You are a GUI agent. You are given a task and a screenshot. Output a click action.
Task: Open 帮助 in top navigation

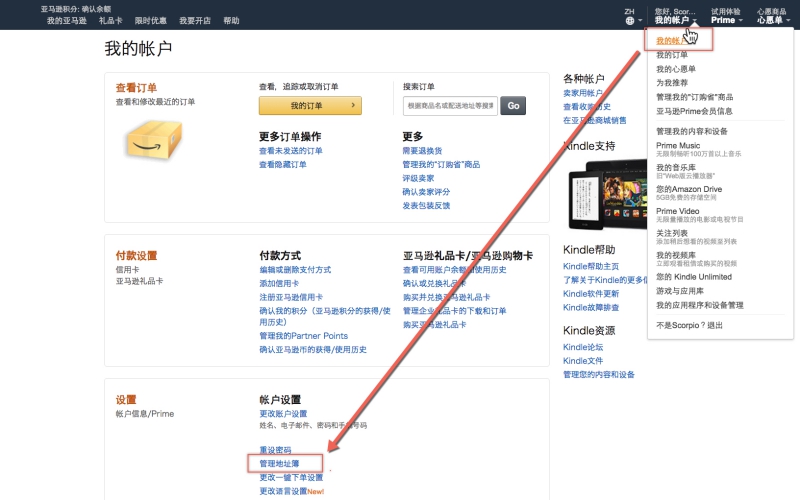[231, 20]
